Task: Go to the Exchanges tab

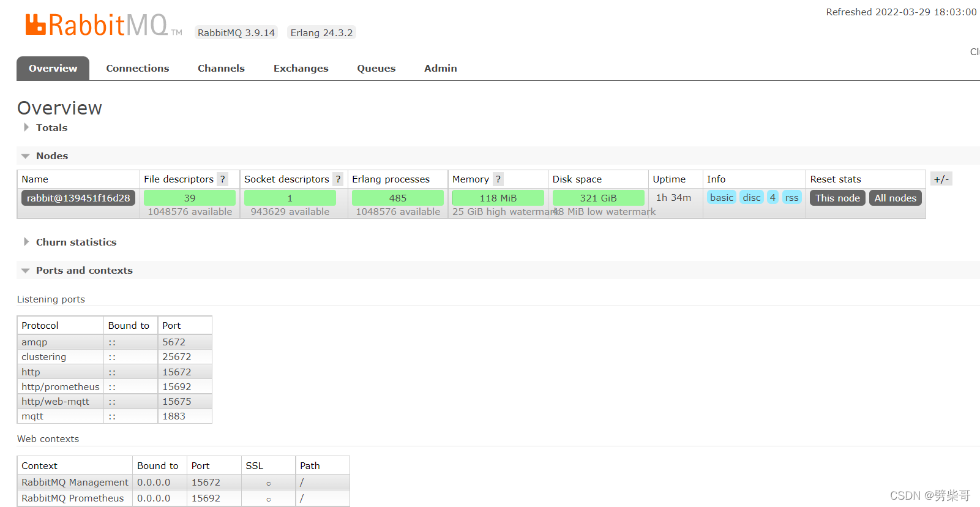Action: 301,68
